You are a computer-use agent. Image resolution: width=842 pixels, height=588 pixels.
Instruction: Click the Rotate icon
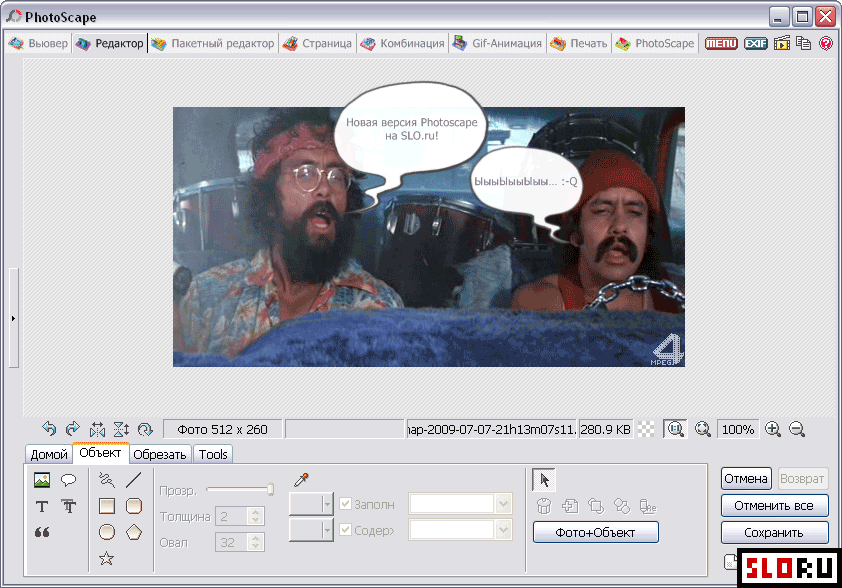145,429
